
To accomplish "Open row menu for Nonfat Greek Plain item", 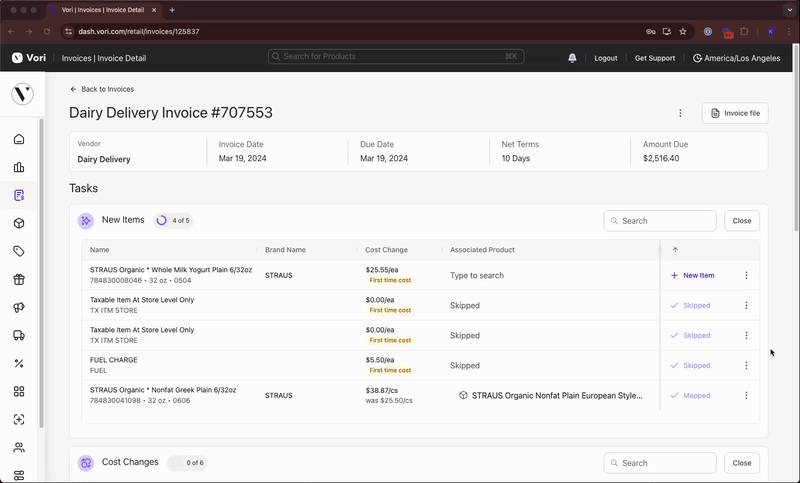I will [746, 396].
